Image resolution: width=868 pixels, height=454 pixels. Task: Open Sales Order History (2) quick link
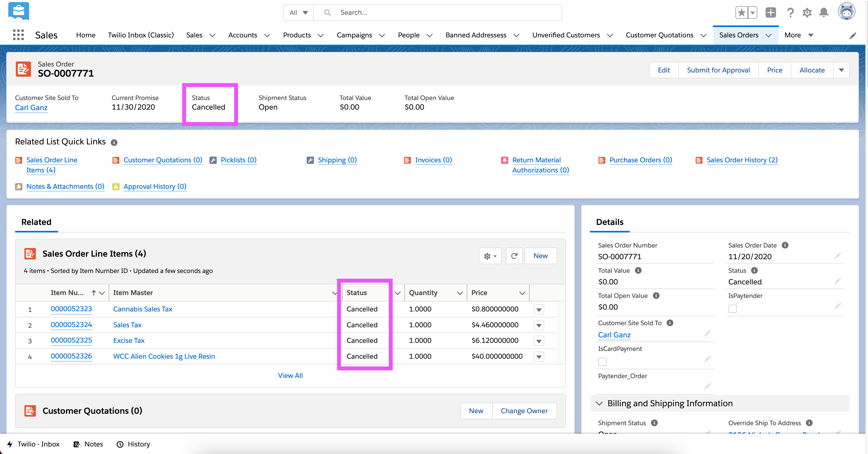tap(742, 160)
